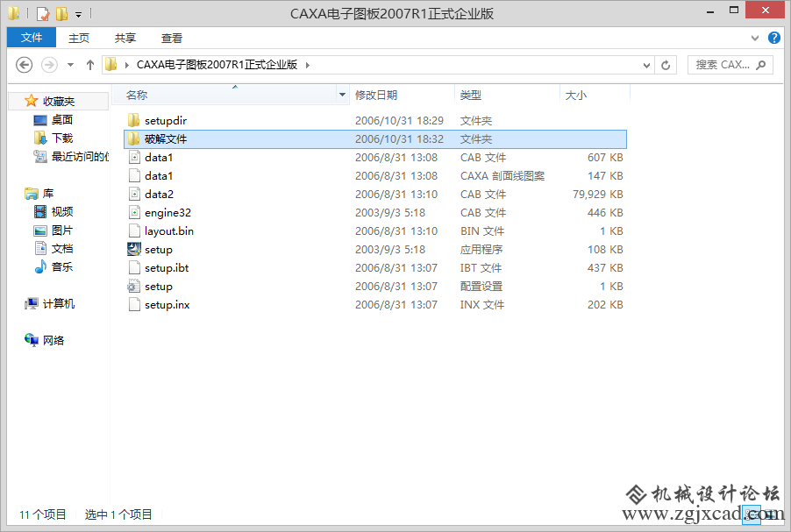Sort by 名称 column header
The height and width of the screenshot is (532, 791).
224,95
